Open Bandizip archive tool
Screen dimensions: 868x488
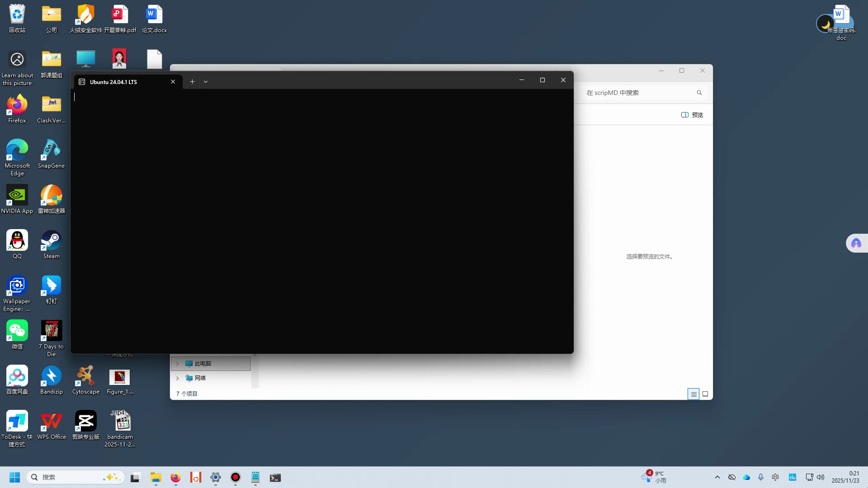[51, 376]
